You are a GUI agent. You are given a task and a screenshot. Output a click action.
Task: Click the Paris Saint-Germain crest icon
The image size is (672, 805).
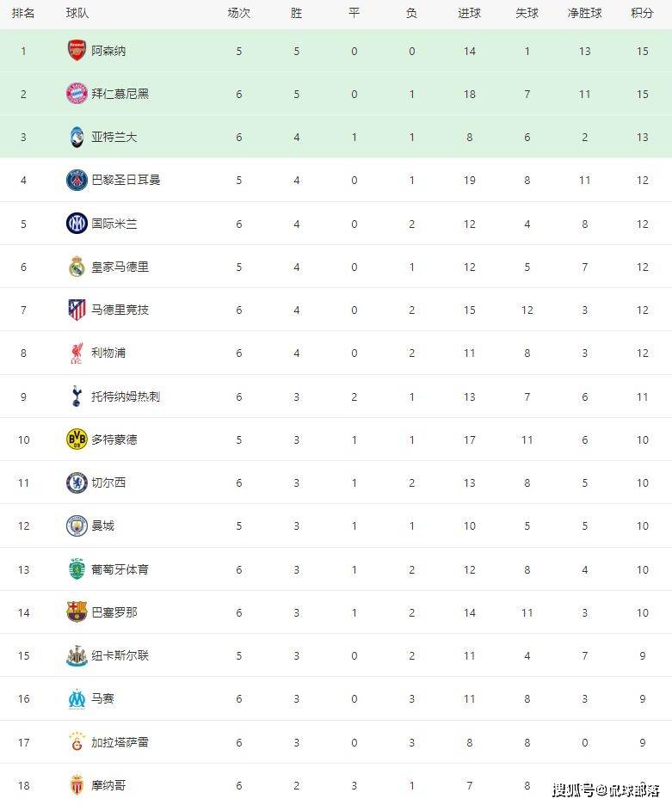click(x=77, y=181)
